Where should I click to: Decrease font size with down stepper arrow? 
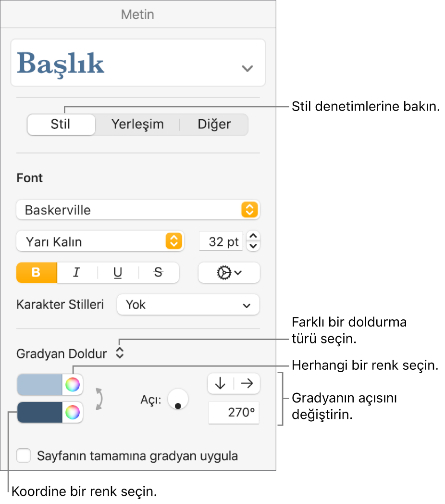pos(253,246)
